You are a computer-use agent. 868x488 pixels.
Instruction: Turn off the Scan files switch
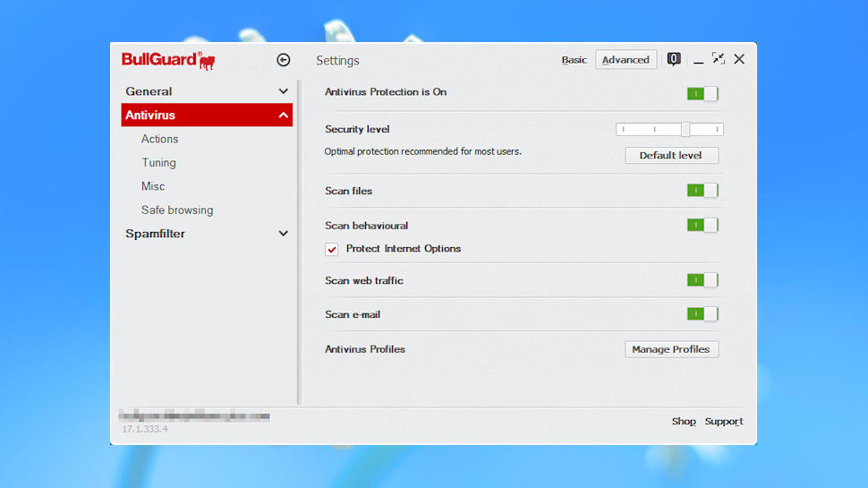coord(702,191)
